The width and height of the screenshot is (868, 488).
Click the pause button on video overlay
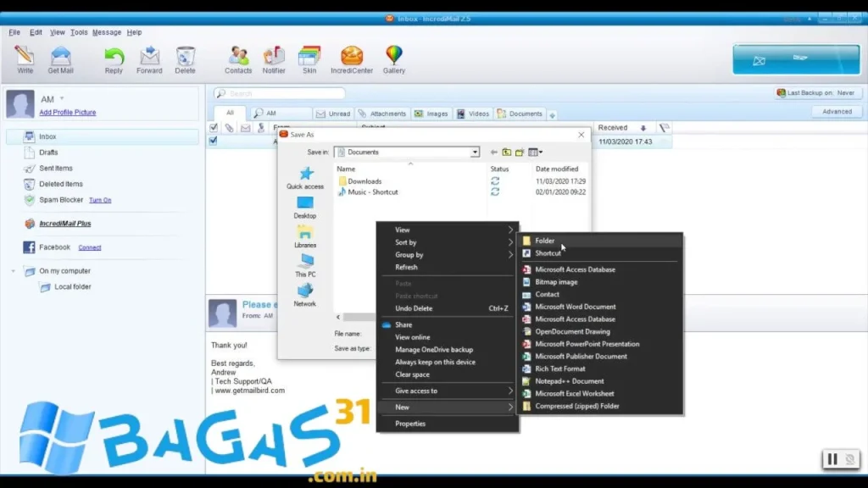(832, 459)
